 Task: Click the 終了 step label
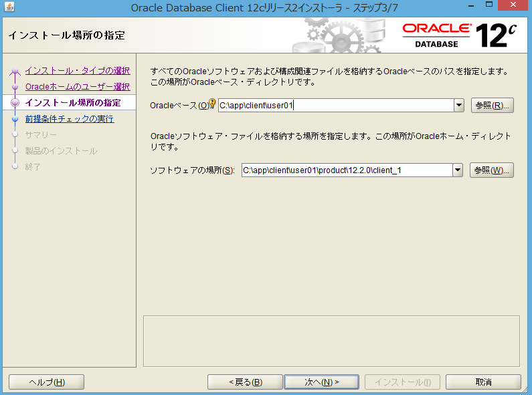pyautogui.click(x=33, y=166)
